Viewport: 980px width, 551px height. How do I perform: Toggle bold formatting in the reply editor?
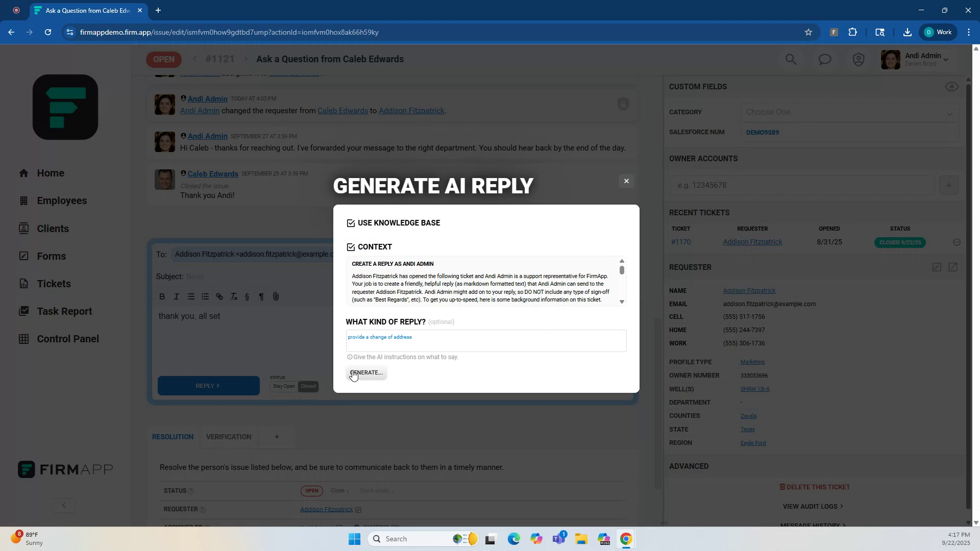pos(162,296)
